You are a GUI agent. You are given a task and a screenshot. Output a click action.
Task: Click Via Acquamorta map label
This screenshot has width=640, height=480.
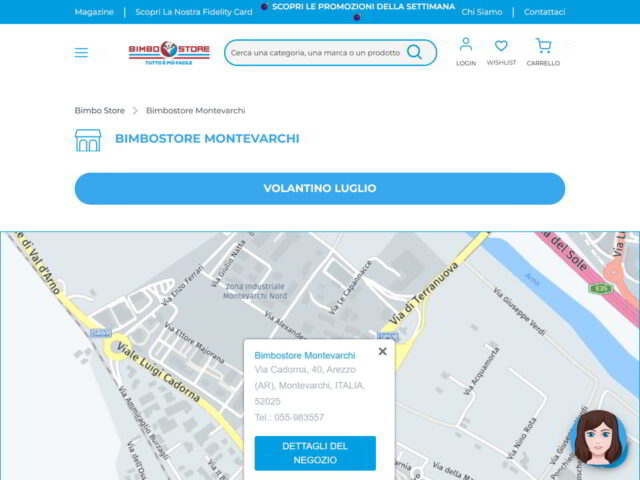[482, 371]
